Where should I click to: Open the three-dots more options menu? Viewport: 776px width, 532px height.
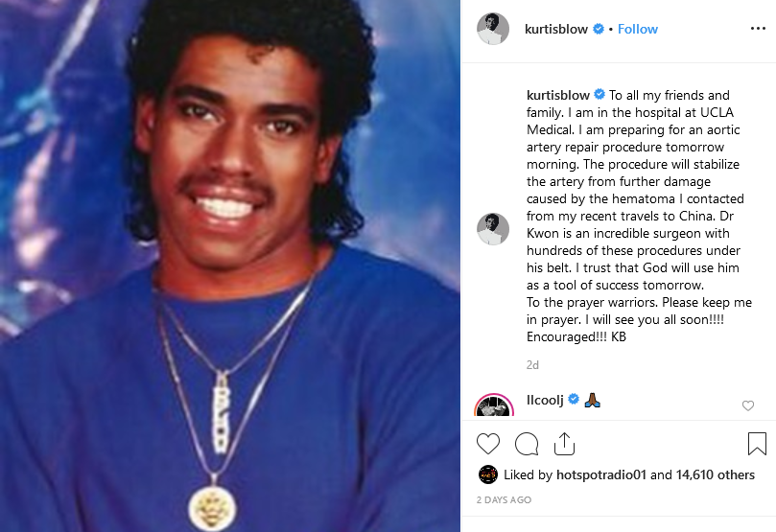758,29
